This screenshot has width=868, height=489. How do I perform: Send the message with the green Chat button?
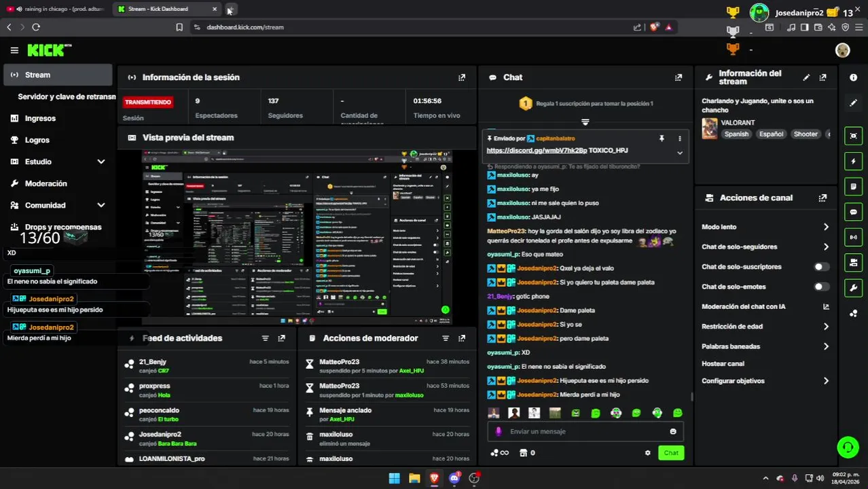pos(671,453)
